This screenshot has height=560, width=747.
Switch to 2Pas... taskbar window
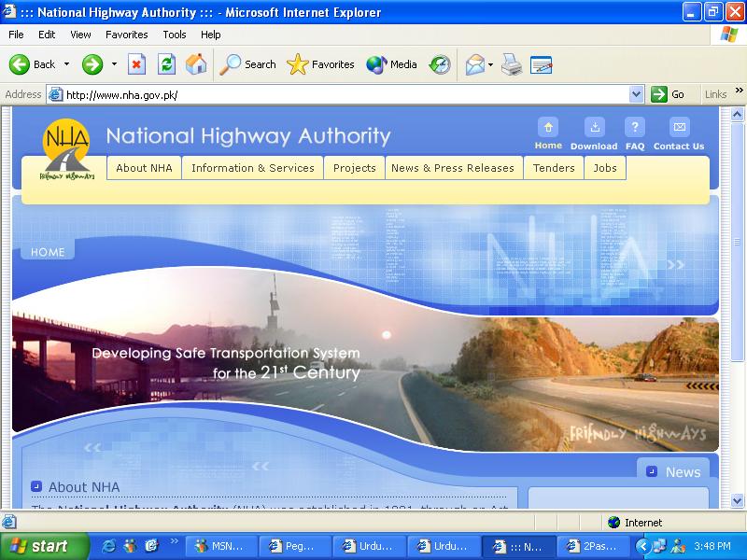click(x=592, y=546)
